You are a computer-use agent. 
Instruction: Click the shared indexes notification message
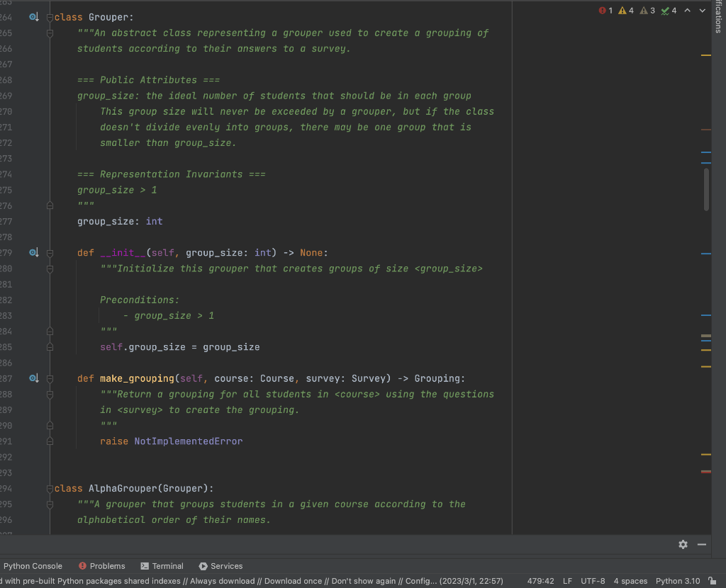[x=252, y=581]
